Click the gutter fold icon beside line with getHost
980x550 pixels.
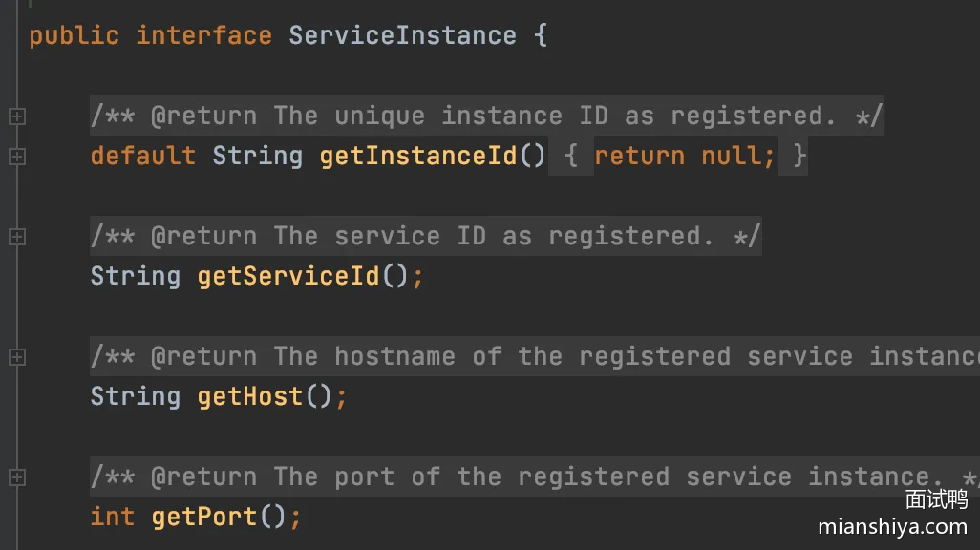click(x=17, y=357)
